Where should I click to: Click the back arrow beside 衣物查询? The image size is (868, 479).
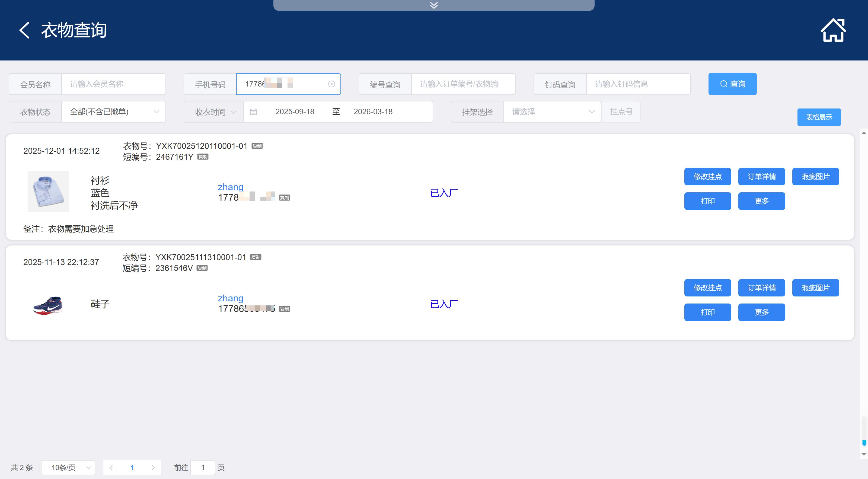(25, 30)
